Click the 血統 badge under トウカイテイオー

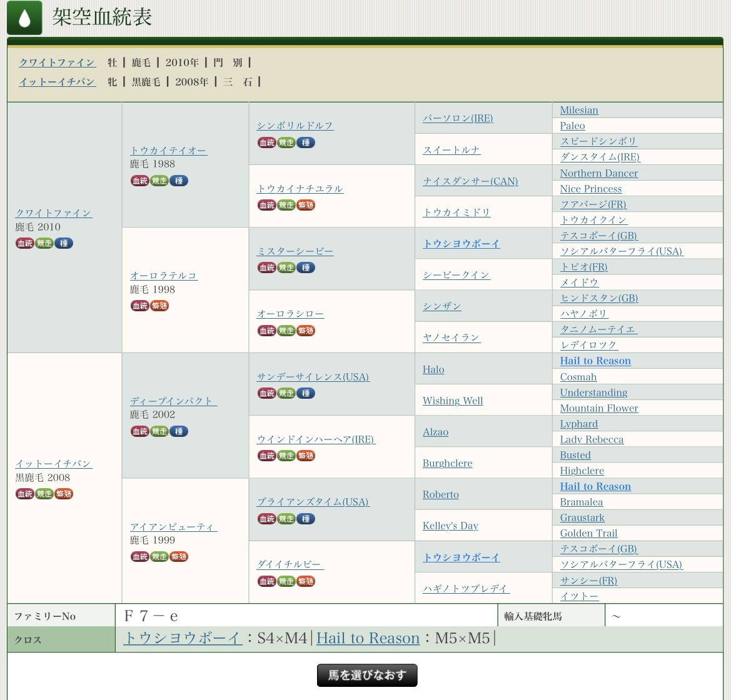[140, 181]
